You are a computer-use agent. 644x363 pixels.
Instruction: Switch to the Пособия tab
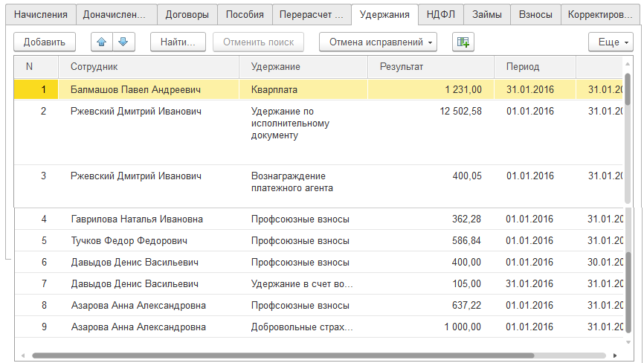coord(245,14)
